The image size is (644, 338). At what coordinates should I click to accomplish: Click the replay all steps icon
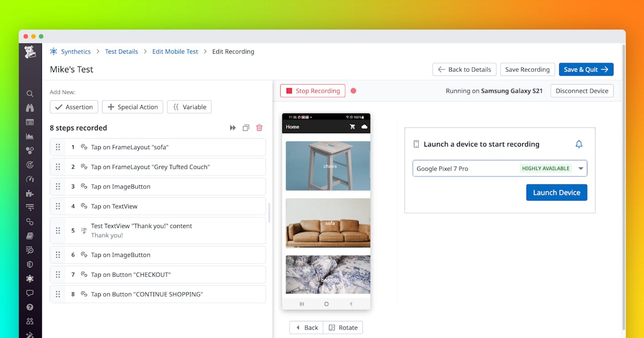tap(233, 128)
